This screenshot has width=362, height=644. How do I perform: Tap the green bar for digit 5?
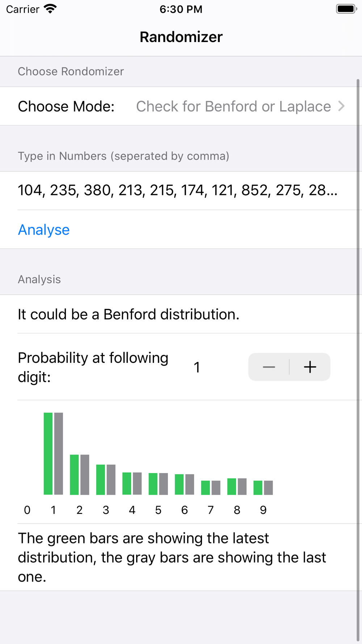point(153,484)
